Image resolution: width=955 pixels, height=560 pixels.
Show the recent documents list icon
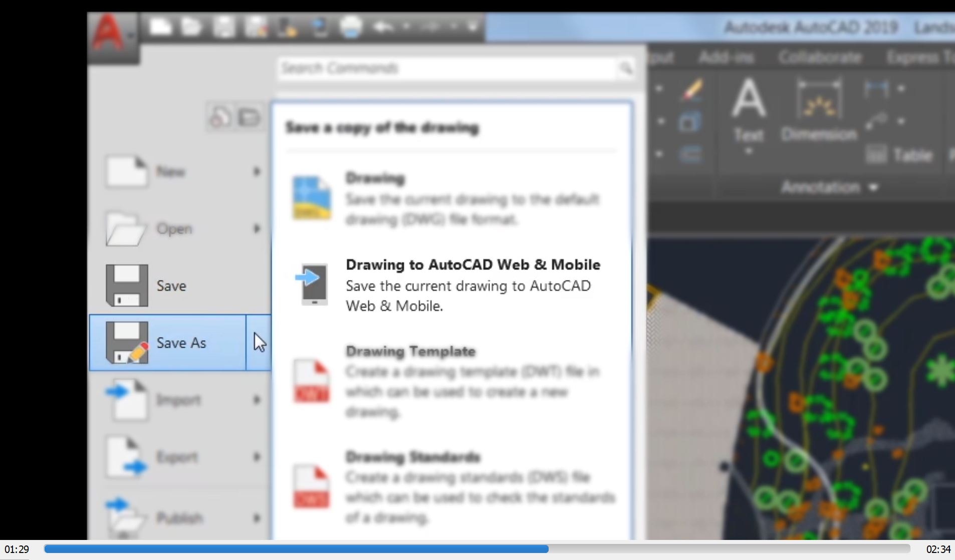pyautogui.click(x=220, y=118)
